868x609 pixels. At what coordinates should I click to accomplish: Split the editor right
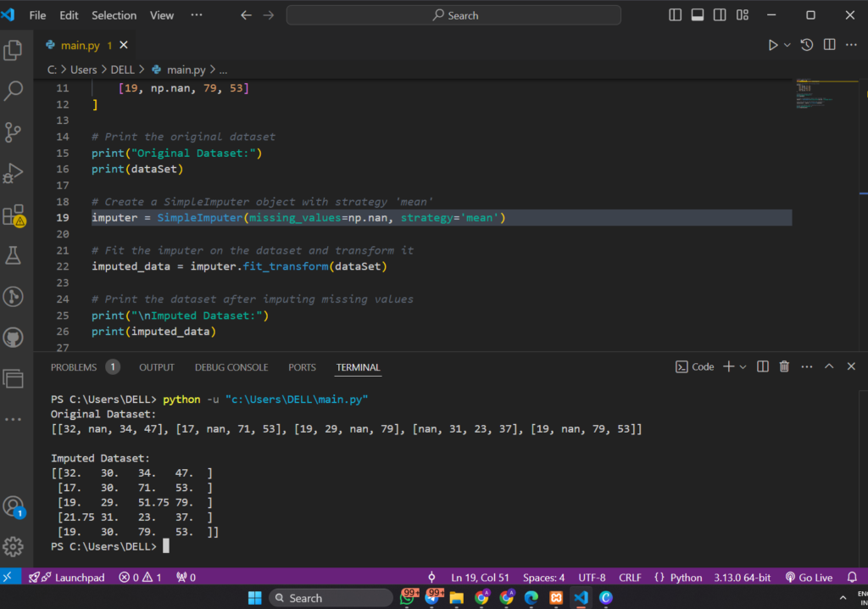click(829, 45)
